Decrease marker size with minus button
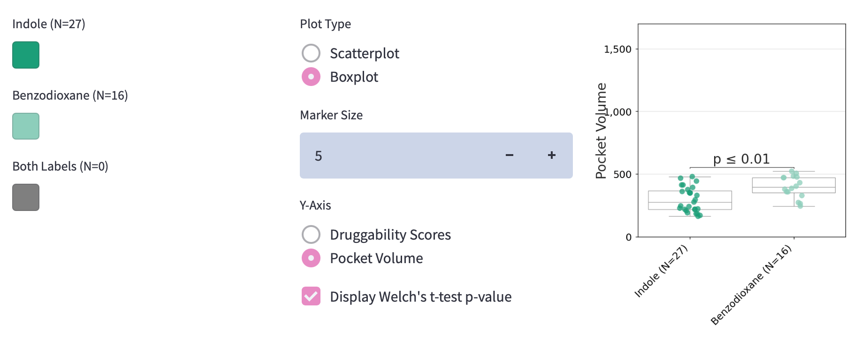The height and width of the screenshot is (343, 868). tap(510, 156)
